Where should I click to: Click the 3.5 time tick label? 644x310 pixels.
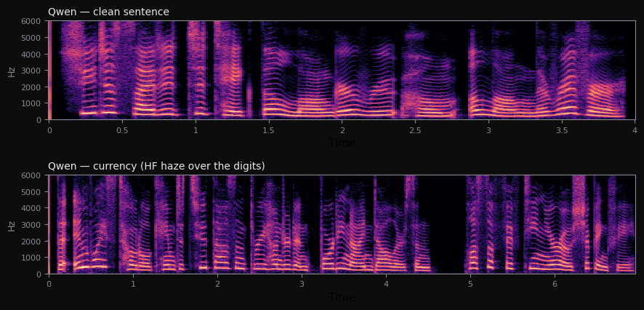click(x=562, y=130)
